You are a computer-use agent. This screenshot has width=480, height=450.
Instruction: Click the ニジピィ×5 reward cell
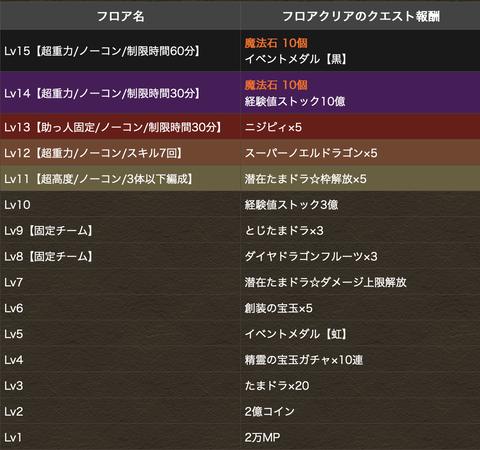360,127
